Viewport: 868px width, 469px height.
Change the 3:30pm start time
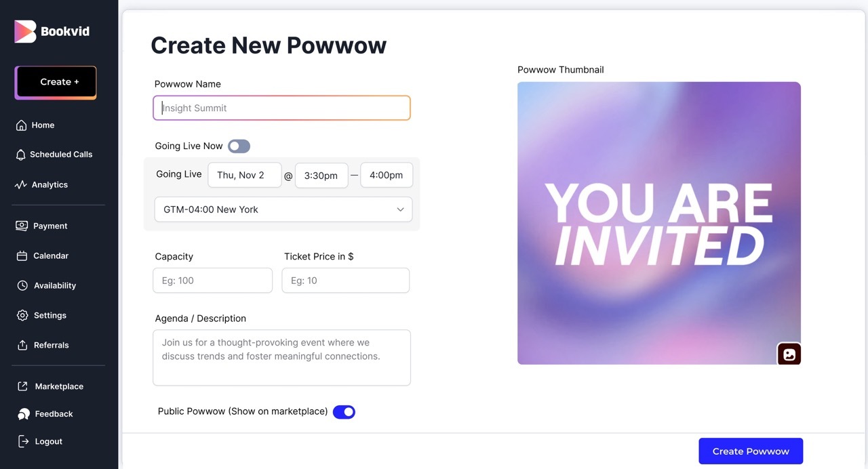pos(321,175)
